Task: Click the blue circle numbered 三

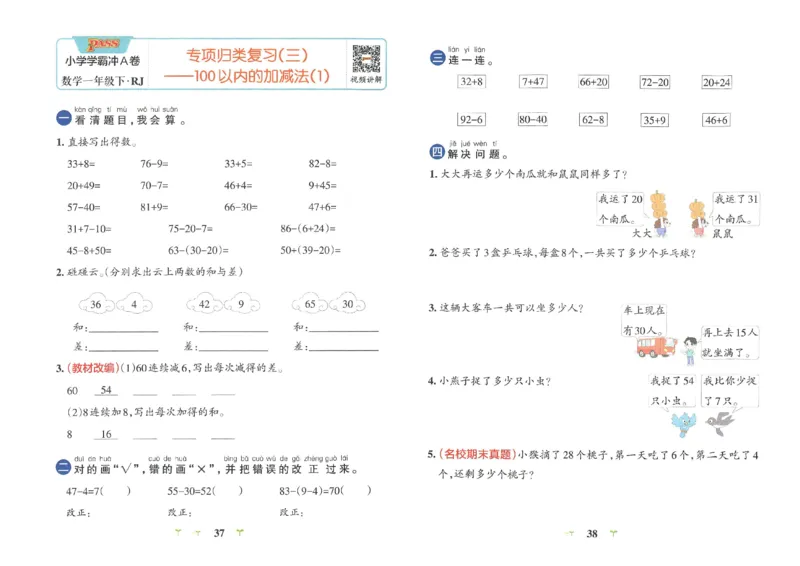Action: [437, 58]
